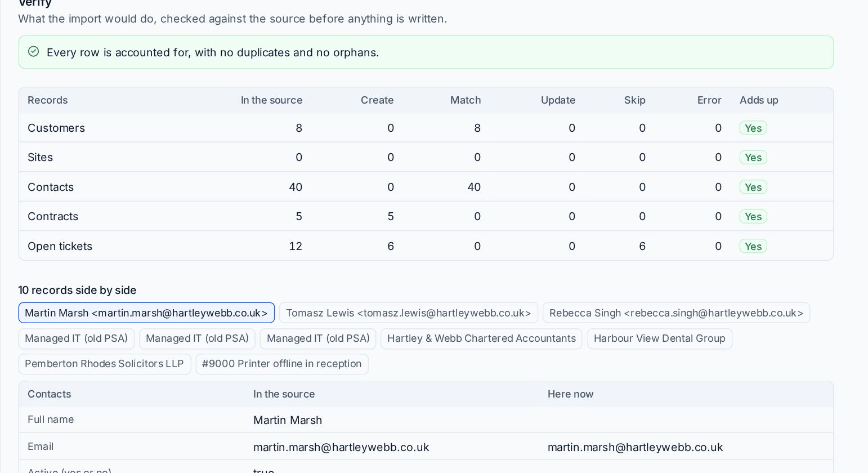Click the "Every row is accounted for" message

[x=213, y=52]
